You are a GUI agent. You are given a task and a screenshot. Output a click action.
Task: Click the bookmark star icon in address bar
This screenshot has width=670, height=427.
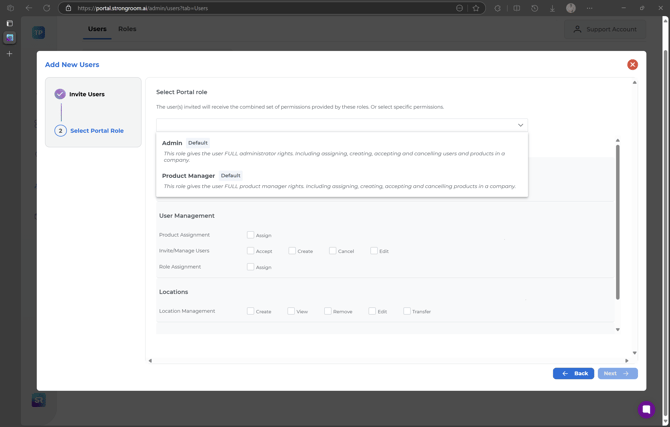pyautogui.click(x=476, y=8)
